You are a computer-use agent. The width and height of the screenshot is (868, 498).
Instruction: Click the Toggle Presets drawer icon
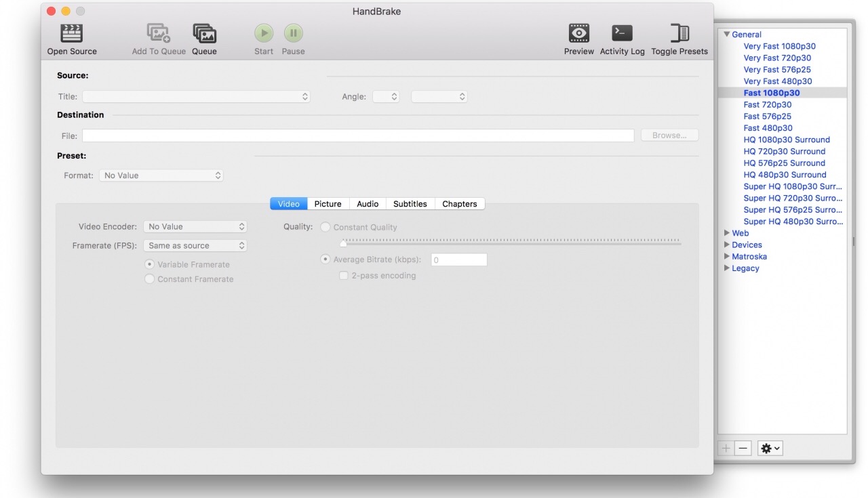[679, 33]
